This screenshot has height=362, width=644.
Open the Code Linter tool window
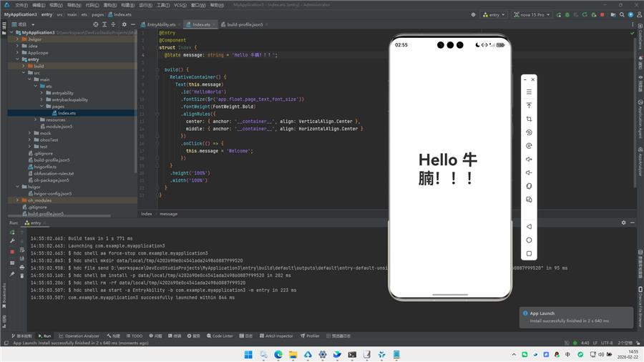pyautogui.click(x=220, y=336)
